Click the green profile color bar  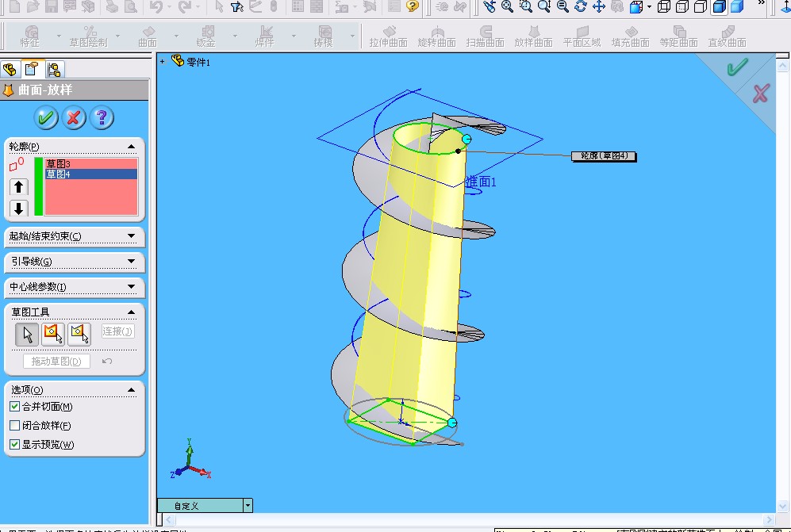[x=38, y=186]
